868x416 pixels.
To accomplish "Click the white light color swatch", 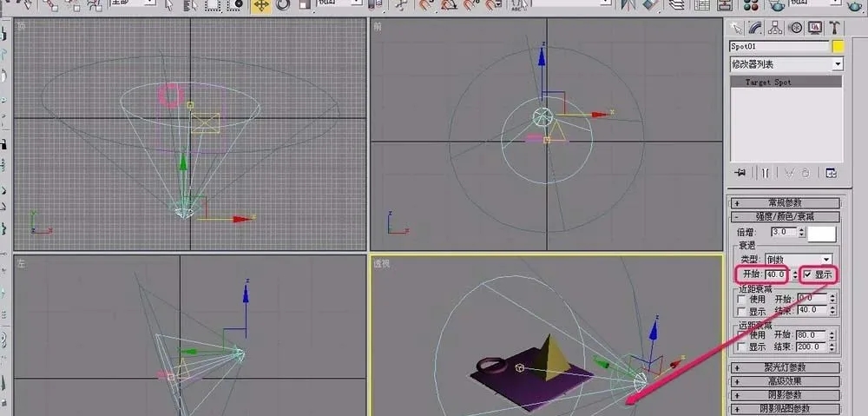I will click(x=821, y=234).
